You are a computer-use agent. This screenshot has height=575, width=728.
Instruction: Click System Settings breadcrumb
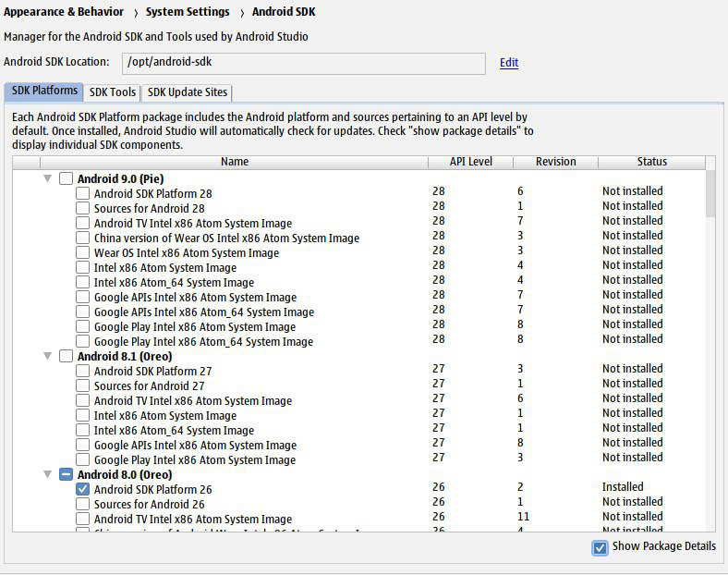coord(188,12)
